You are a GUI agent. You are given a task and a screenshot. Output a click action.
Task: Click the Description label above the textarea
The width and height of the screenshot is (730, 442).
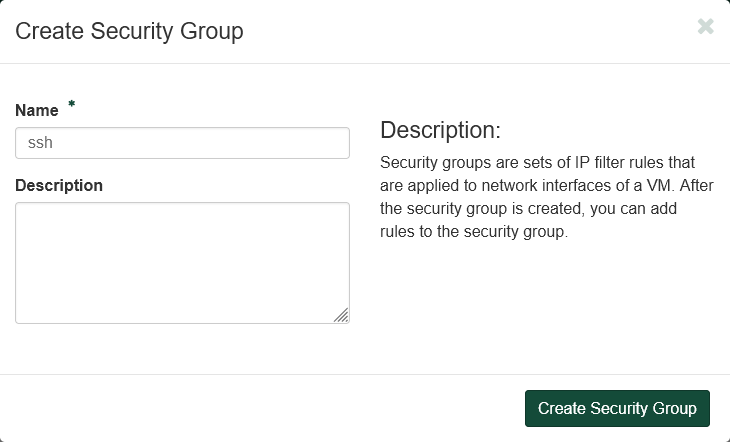point(59,185)
